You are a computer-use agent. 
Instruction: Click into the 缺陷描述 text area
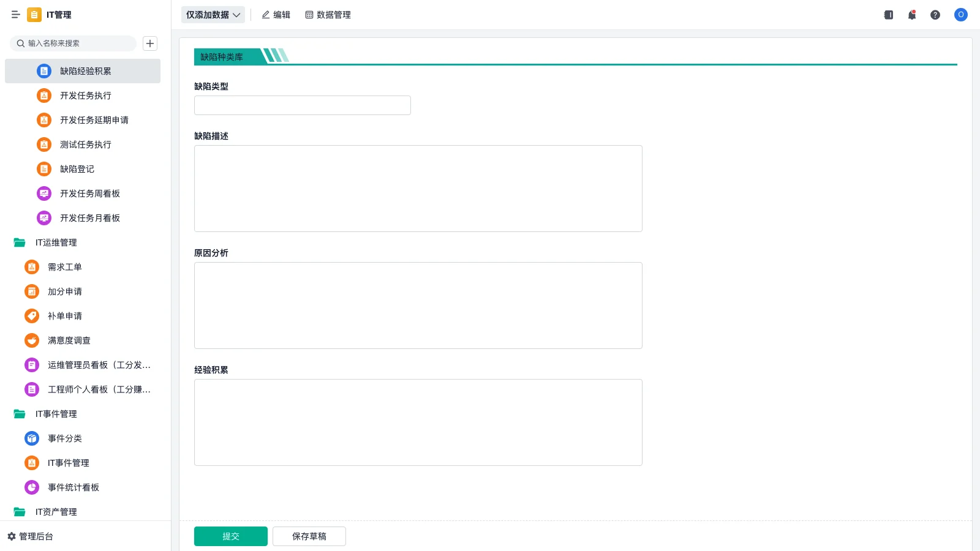click(x=418, y=189)
